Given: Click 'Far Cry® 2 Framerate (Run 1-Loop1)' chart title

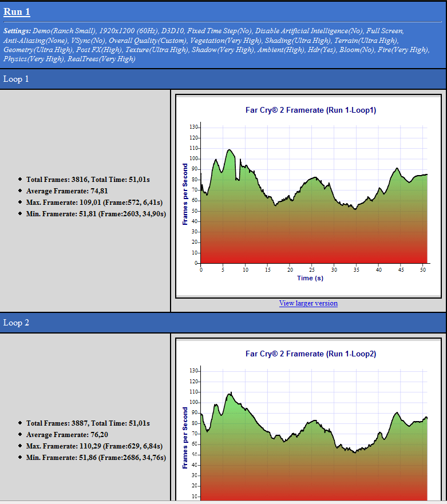Looking at the screenshot, I should [x=311, y=110].
